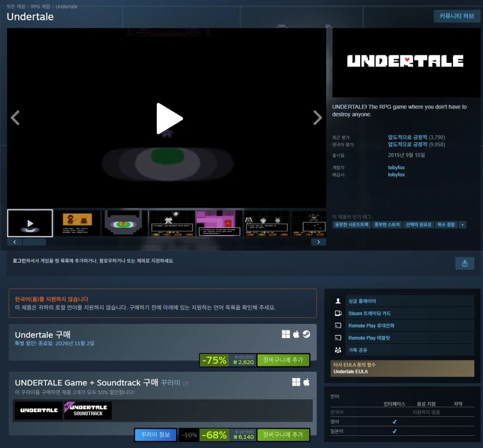Click Undertale Soundtrack bundle item image
Image resolution: width=483 pixels, height=448 pixels.
[88, 410]
